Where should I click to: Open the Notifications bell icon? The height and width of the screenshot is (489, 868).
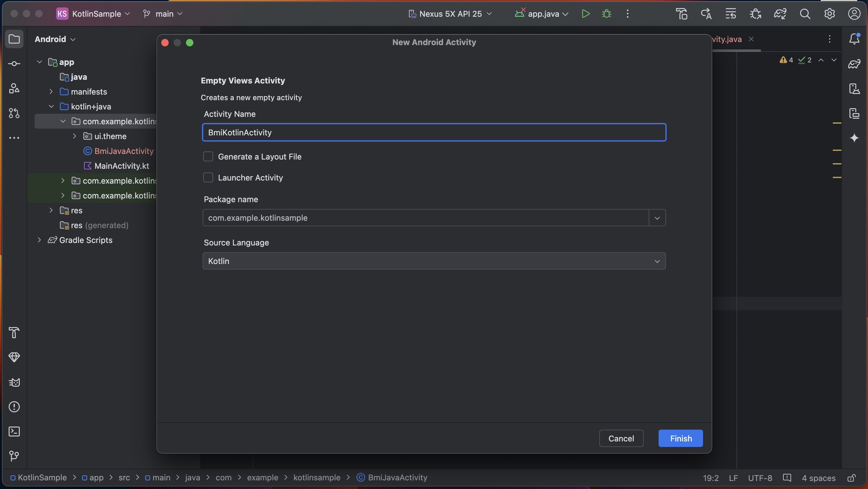(854, 39)
